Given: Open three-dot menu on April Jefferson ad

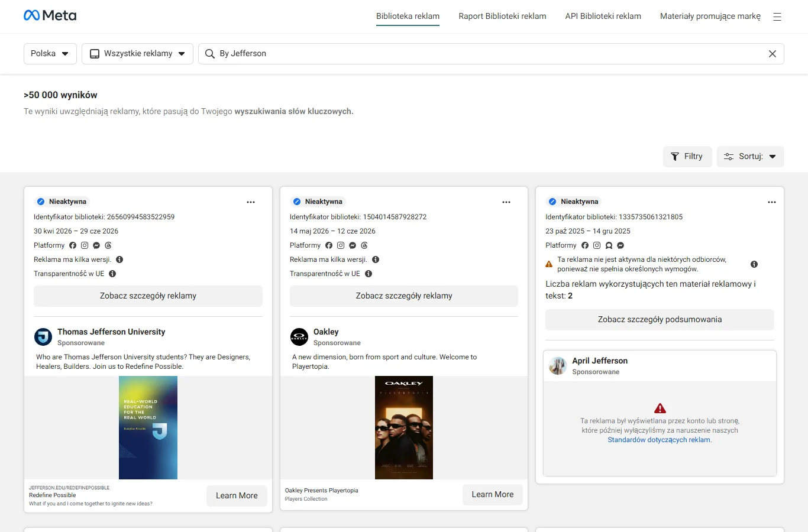Looking at the screenshot, I should [x=772, y=202].
